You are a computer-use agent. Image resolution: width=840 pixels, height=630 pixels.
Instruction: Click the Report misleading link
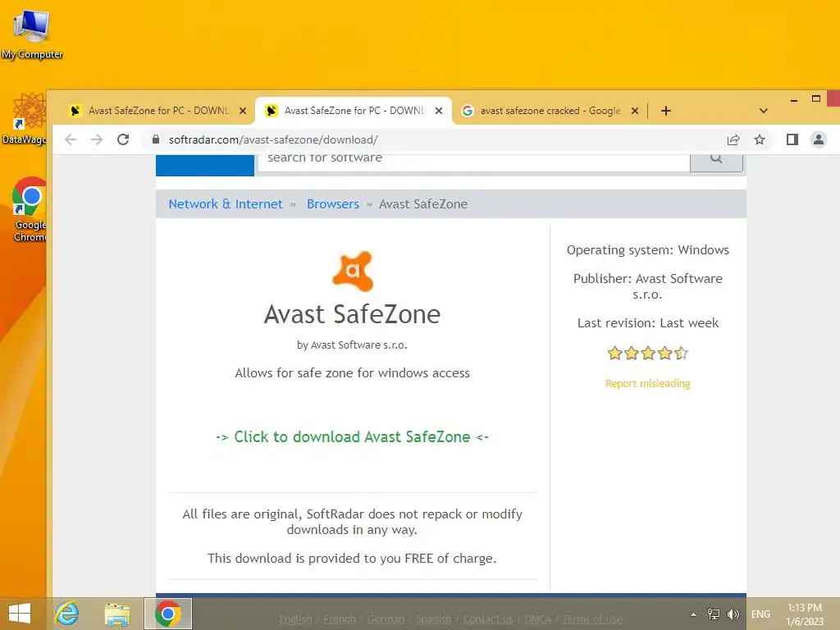[x=648, y=384]
